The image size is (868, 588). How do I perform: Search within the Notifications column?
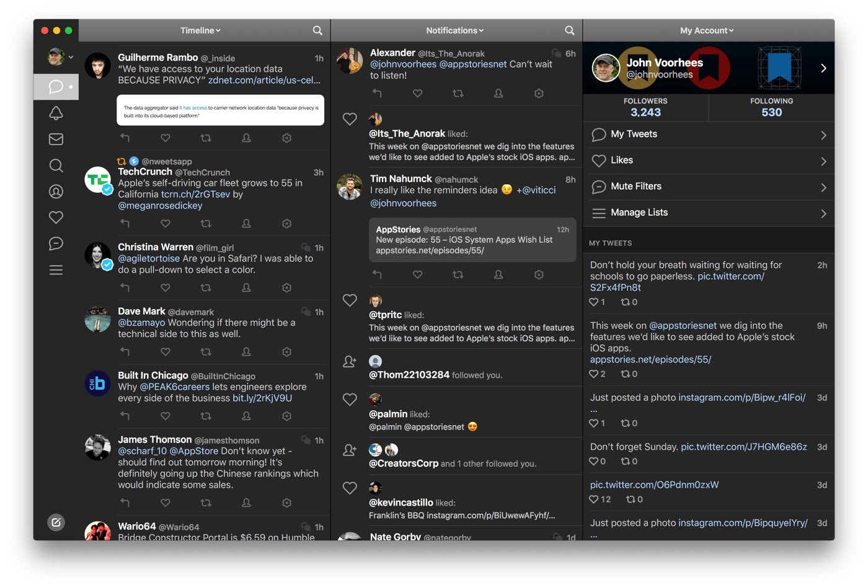pyautogui.click(x=570, y=30)
